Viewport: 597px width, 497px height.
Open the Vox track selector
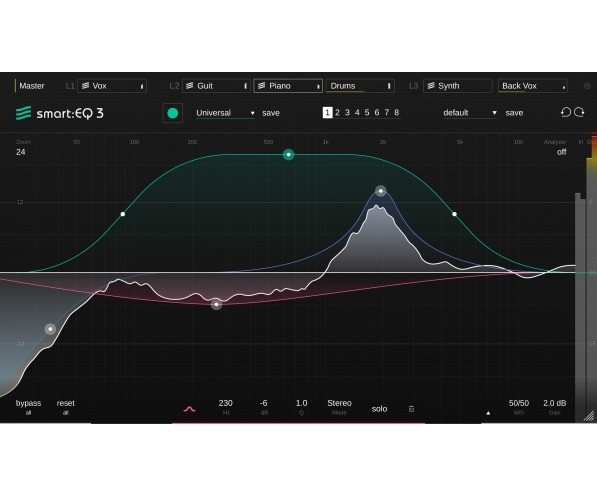[112, 86]
